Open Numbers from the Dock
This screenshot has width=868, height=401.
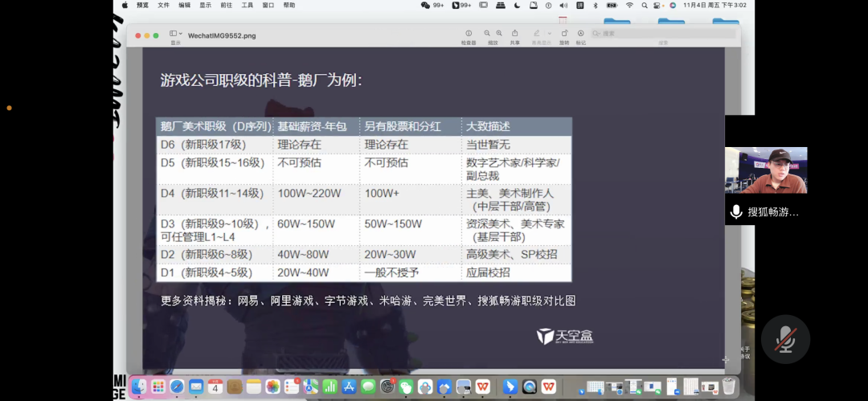330,386
